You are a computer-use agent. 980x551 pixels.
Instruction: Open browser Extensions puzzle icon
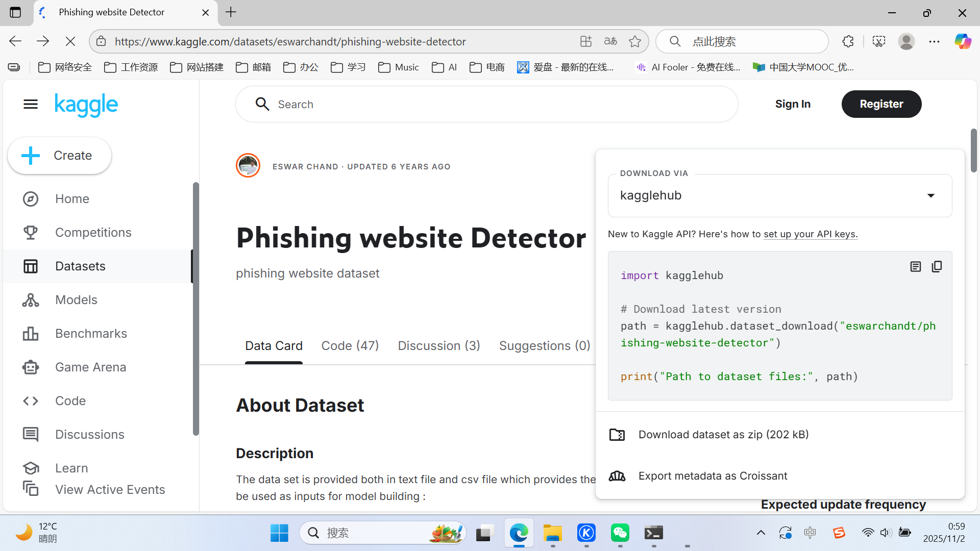coord(848,41)
